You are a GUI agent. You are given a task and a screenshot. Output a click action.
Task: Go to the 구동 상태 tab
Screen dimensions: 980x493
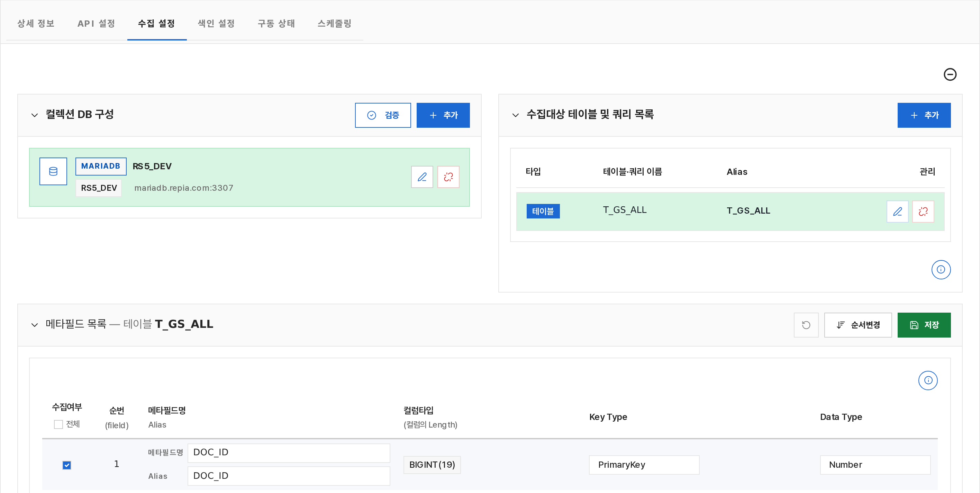tap(276, 24)
